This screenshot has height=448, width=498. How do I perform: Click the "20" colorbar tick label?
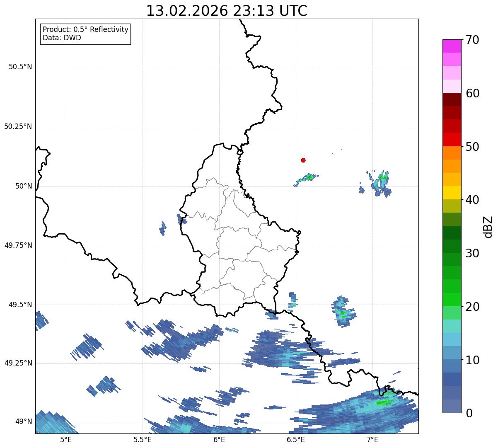click(x=473, y=307)
